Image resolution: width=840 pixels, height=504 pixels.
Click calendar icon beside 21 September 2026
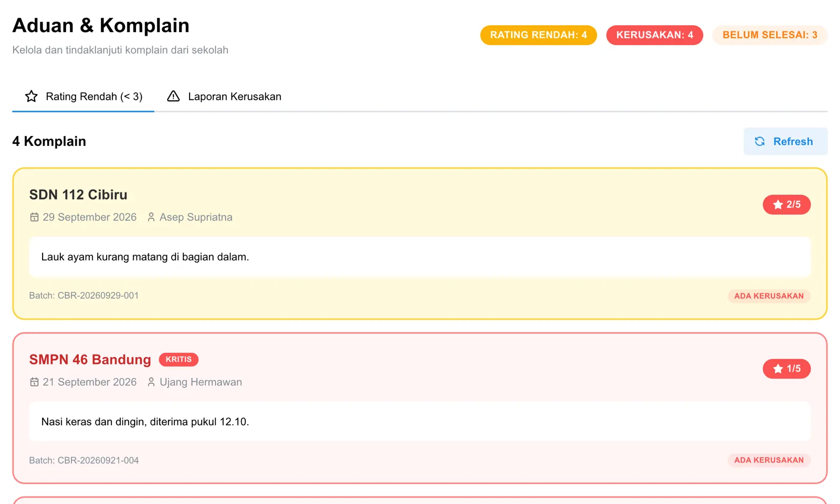pyautogui.click(x=34, y=382)
